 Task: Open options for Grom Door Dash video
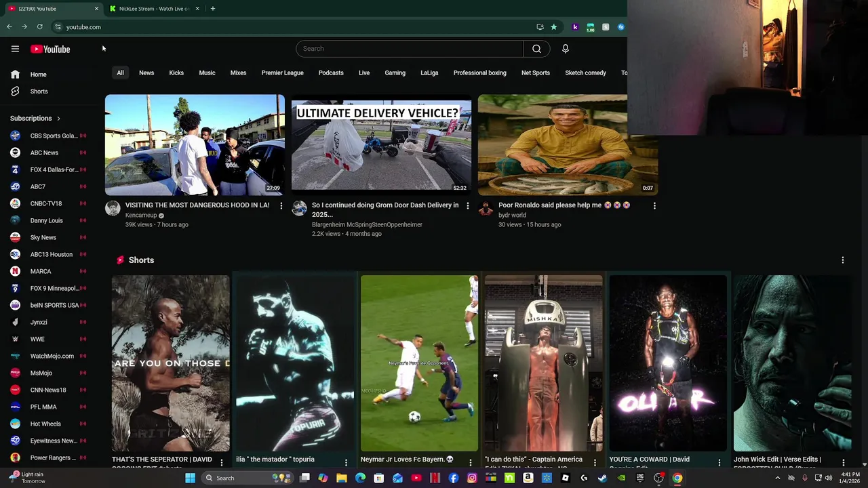(x=467, y=205)
